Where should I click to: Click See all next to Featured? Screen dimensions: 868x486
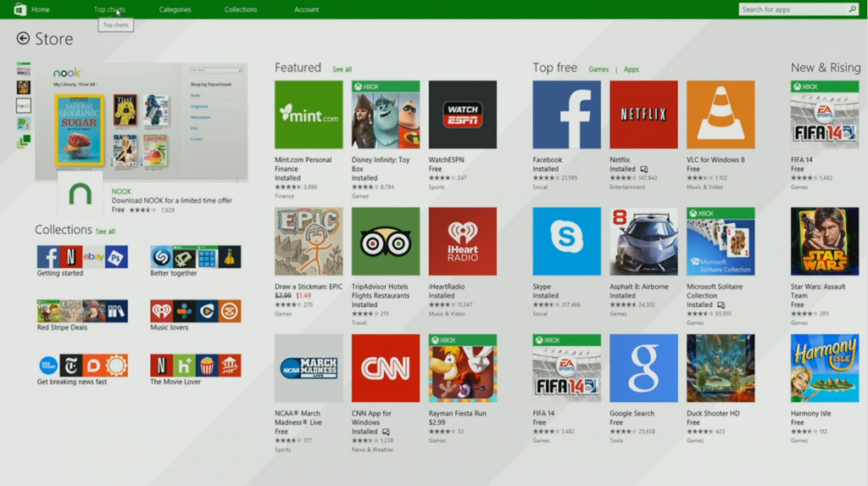(x=342, y=70)
